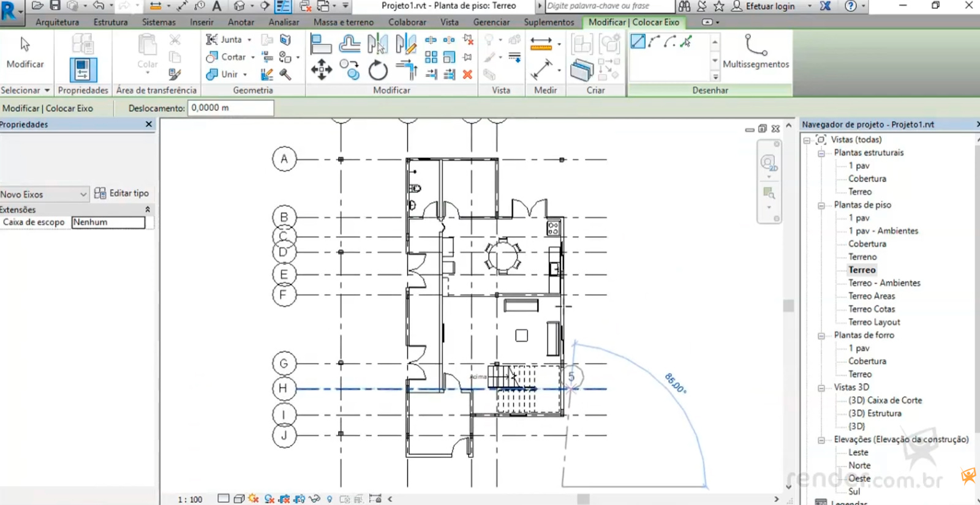The image size is (980, 505).
Task: Click the horizontal scrollbar thumb under the drawing
Action: point(583,499)
